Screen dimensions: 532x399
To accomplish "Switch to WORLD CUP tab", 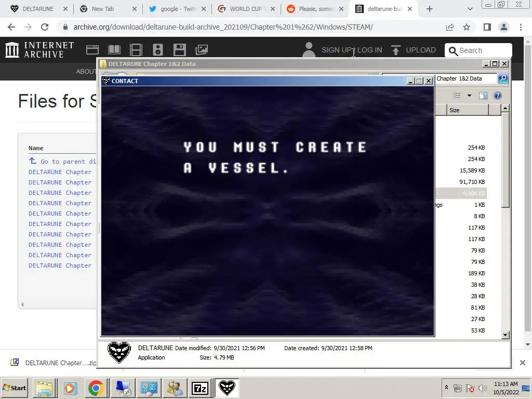I will point(246,9).
